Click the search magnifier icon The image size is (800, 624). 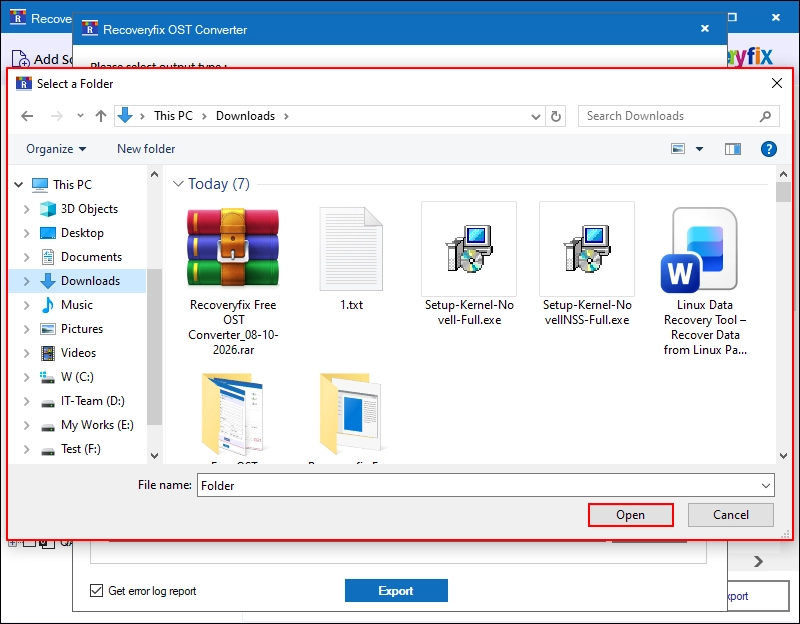765,116
